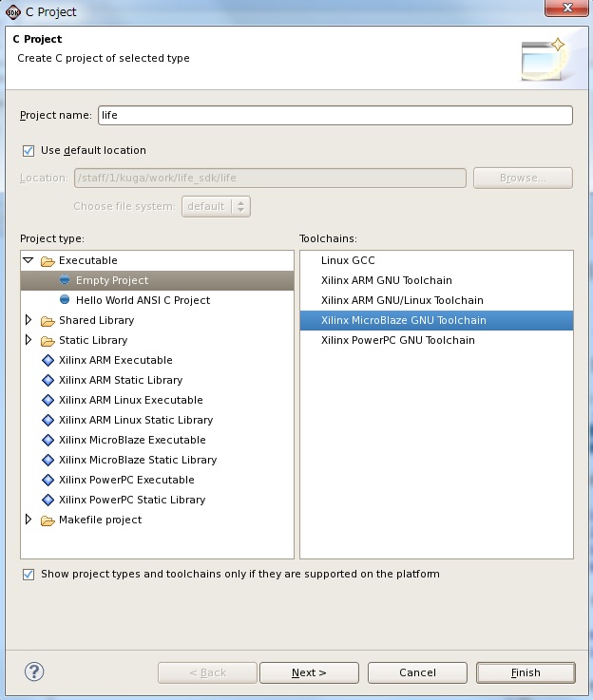Click diamond icon beside Xilinx ARM Executable

coord(48,360)
